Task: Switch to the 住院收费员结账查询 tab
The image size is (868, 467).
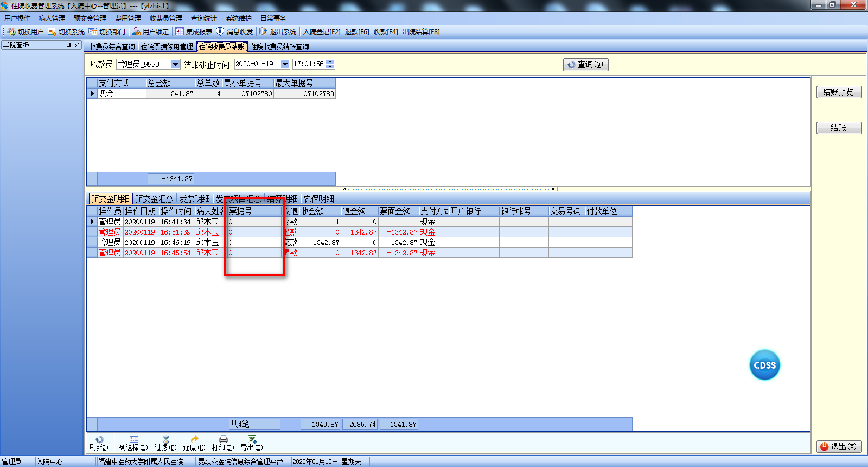Action: [x=280, y=47]
